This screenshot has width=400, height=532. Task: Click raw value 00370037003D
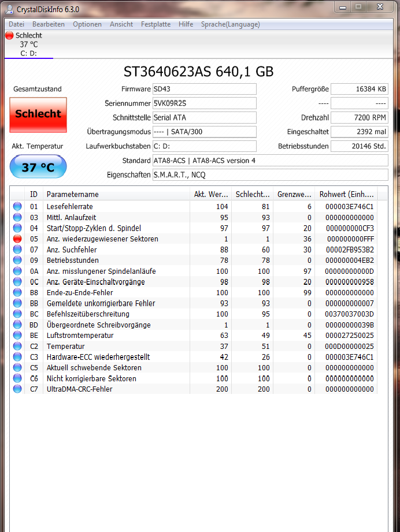349,314
